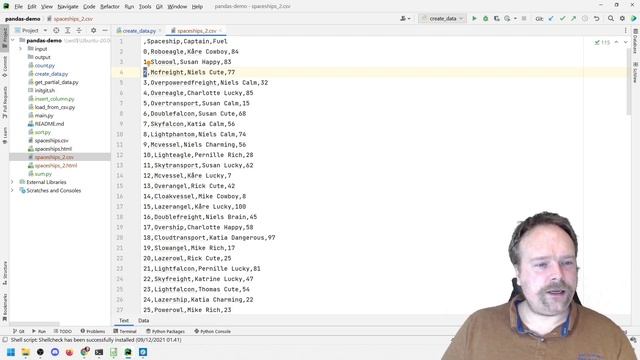Commit changes with the green checkmark
The width and height of the screenshot is (640, 360).
(562, 18)
